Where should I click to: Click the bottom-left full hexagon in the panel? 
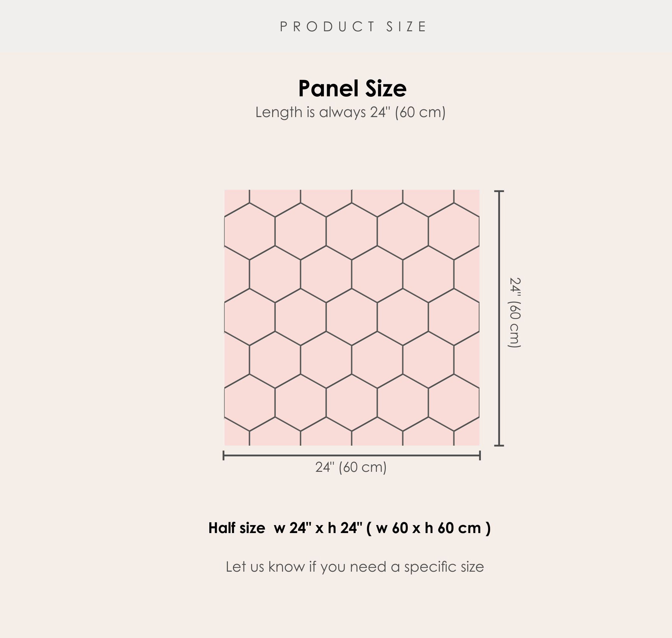(x=250, y=403)
